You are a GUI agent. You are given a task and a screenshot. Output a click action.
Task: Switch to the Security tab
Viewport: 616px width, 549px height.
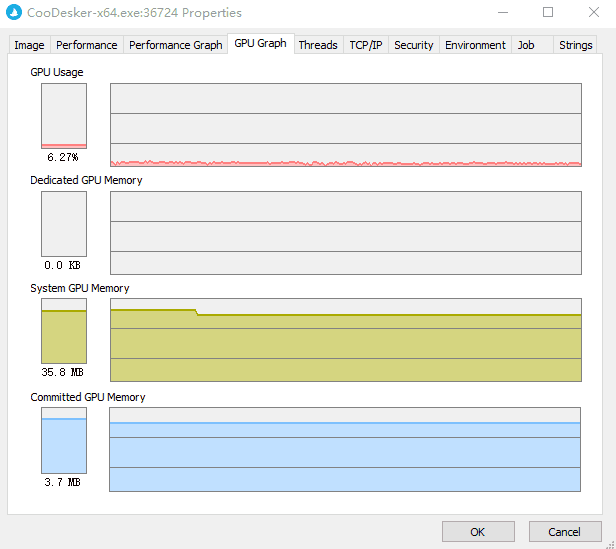(413, 45)
